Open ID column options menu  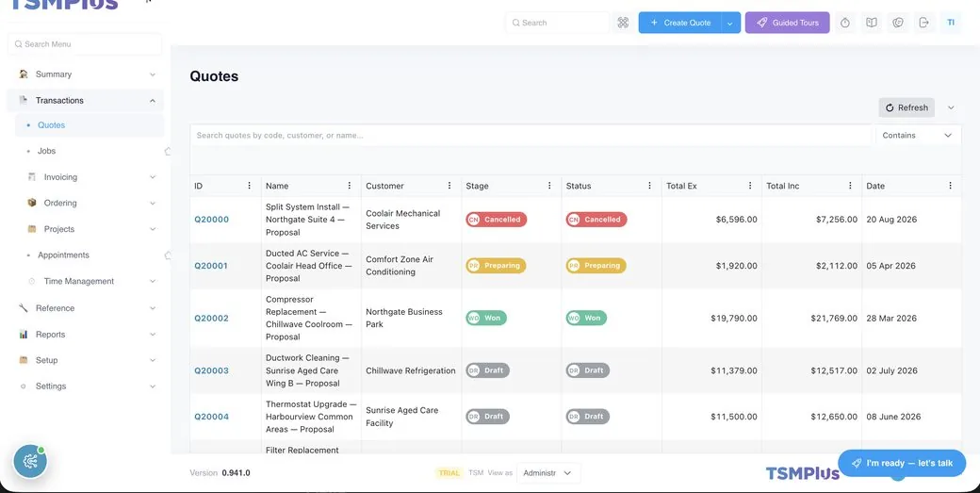click(x=250, y=186)
